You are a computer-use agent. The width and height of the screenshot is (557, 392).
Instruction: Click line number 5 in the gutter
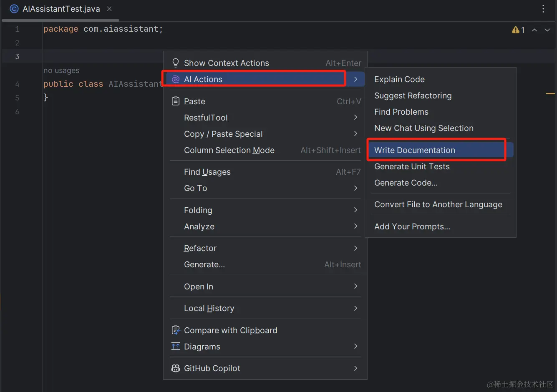click(x=17, y=98)
